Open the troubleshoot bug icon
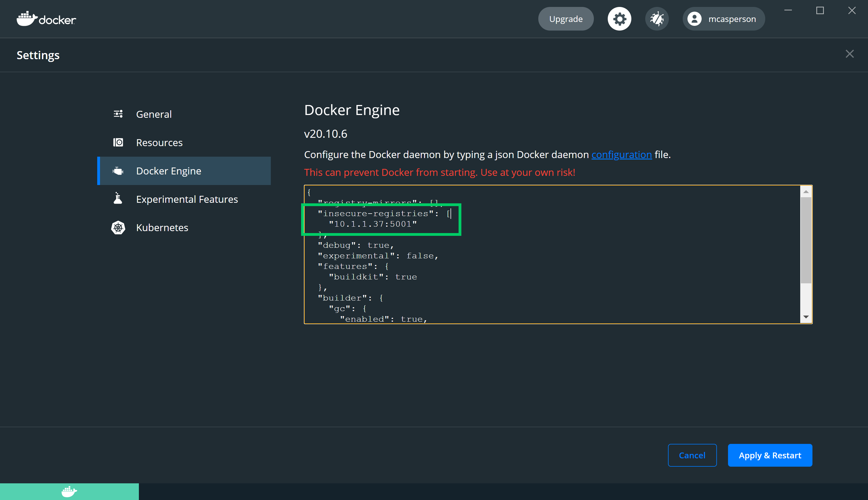 point(657,19)
